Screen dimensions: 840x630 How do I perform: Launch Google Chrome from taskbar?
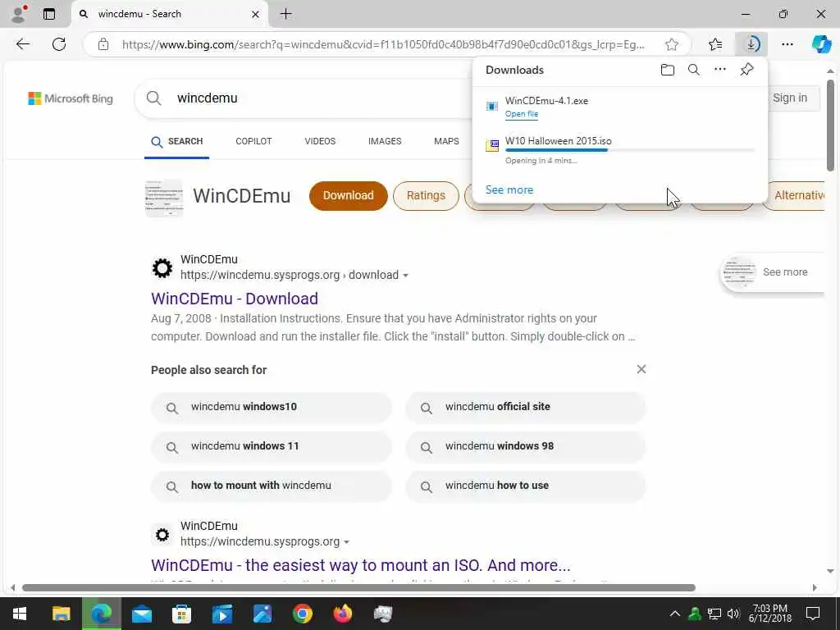tap(302, 614)
